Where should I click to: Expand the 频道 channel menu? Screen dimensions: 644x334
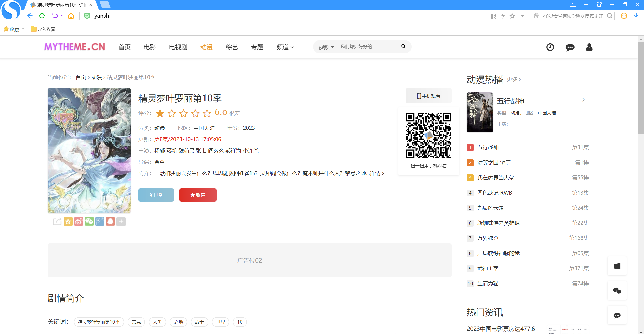tap(285, 47)
